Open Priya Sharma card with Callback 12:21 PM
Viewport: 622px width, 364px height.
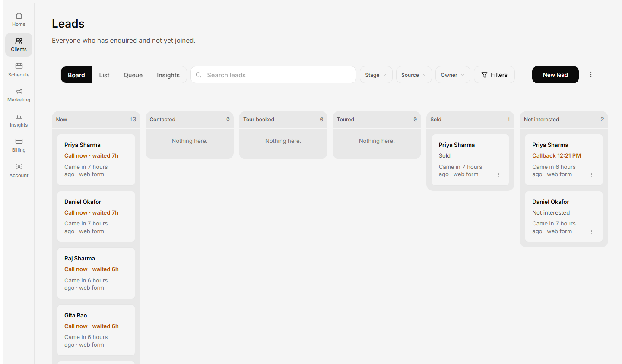[564, 160]
